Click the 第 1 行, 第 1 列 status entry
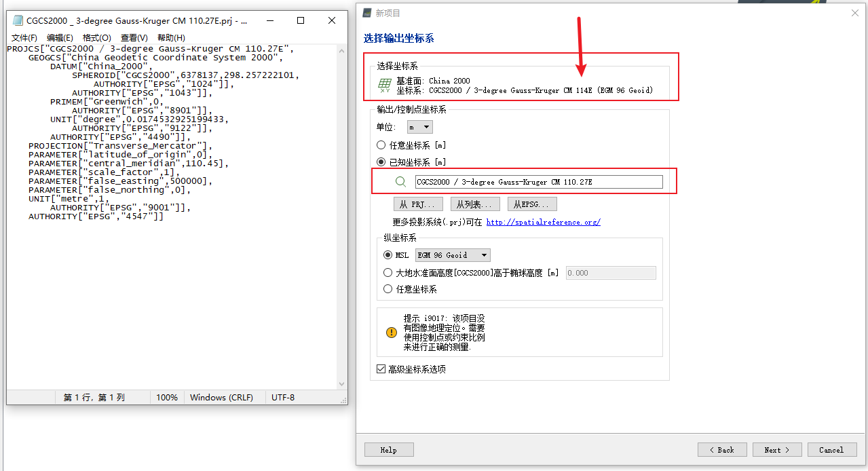This screenshot has height=471, width=868. (94, 397)
